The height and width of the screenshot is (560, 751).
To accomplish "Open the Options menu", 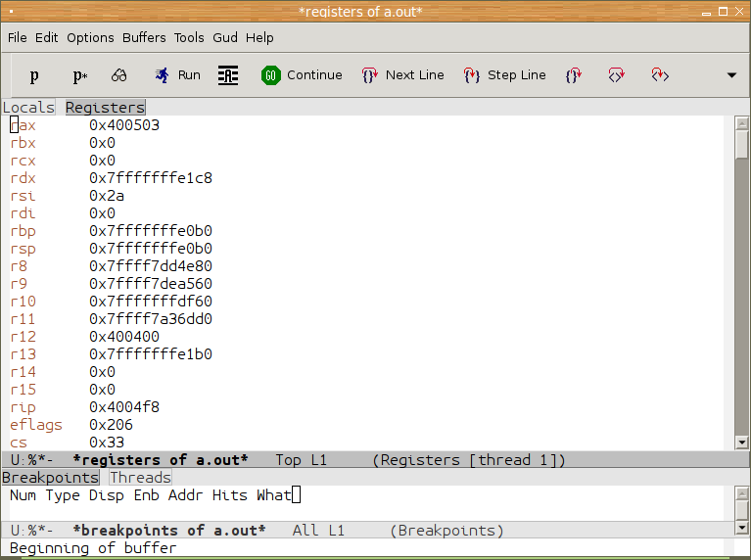I will point(90,37).
